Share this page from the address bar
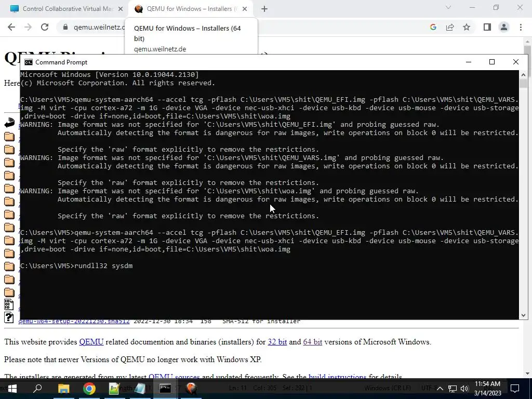Screen dimensions: 532x399 coord(450,27)
